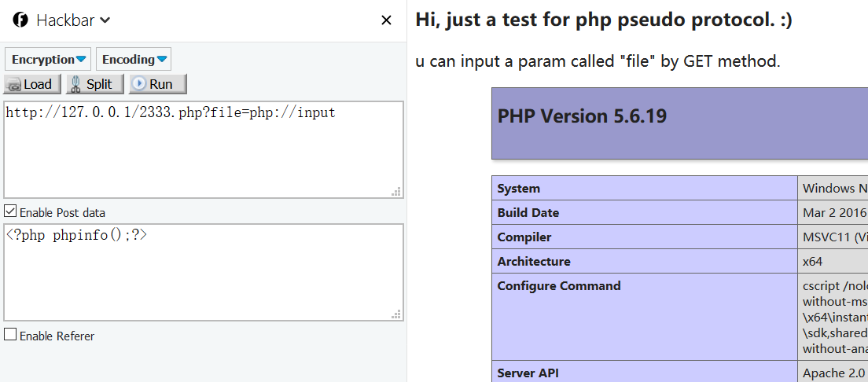Click the 'file' GET method hint text
Screen dimensions: 868x382
pyautogui.click(x=598, y=61)
